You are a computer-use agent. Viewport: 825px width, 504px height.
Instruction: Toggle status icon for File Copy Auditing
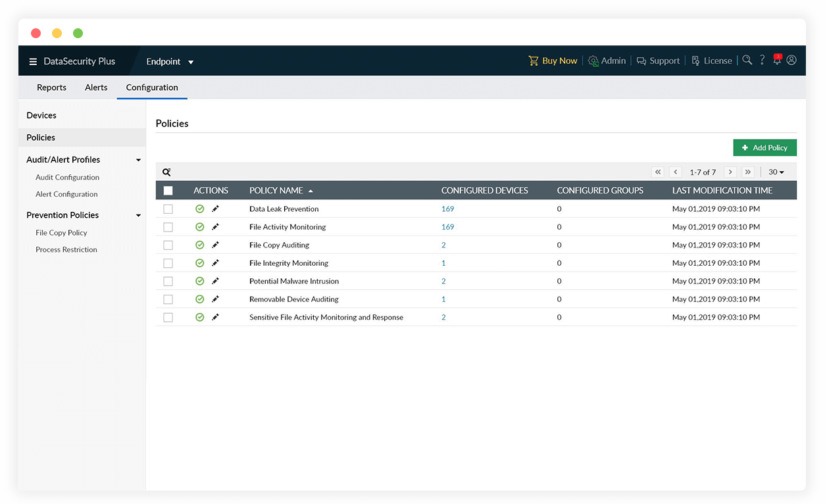(200, 245)
